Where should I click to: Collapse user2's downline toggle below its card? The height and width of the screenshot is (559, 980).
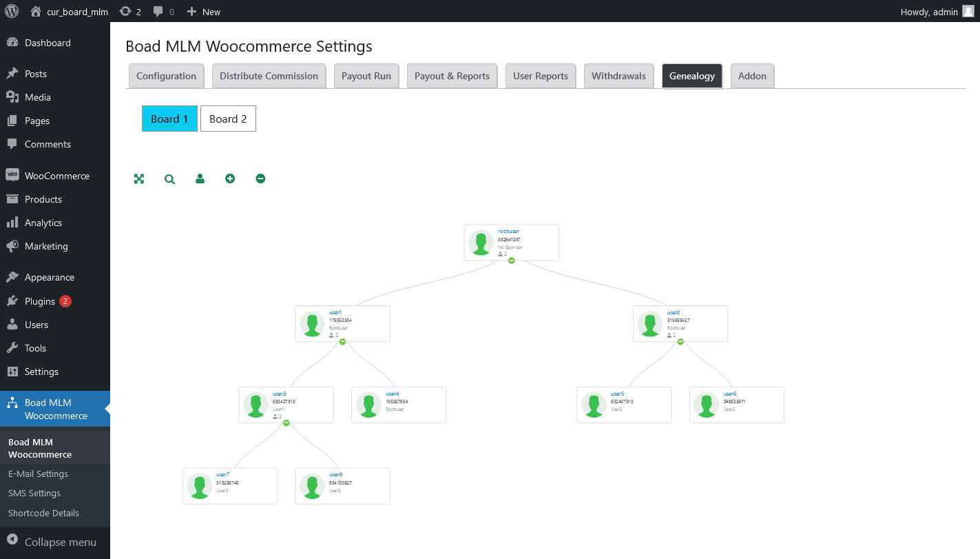pos(680,341)
